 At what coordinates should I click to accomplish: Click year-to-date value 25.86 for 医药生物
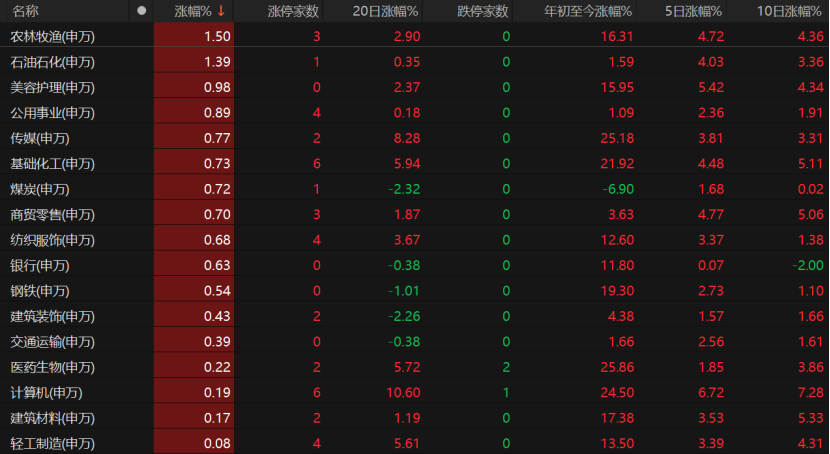point(617,367)
